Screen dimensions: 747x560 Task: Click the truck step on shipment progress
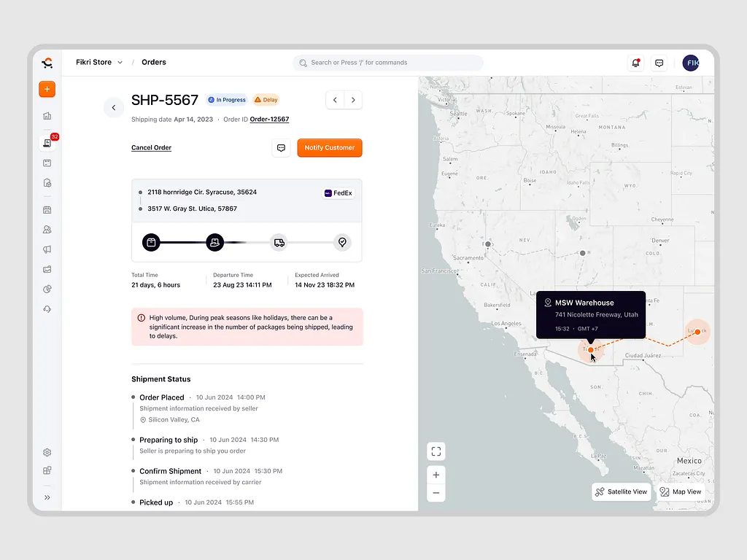(x=279, y=242)
